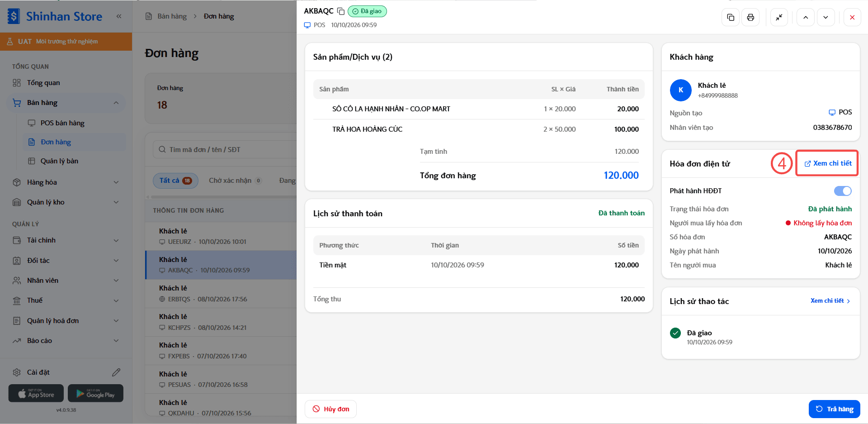
Task: Click the Hủy đơn button
Action: tap(331, 409)
